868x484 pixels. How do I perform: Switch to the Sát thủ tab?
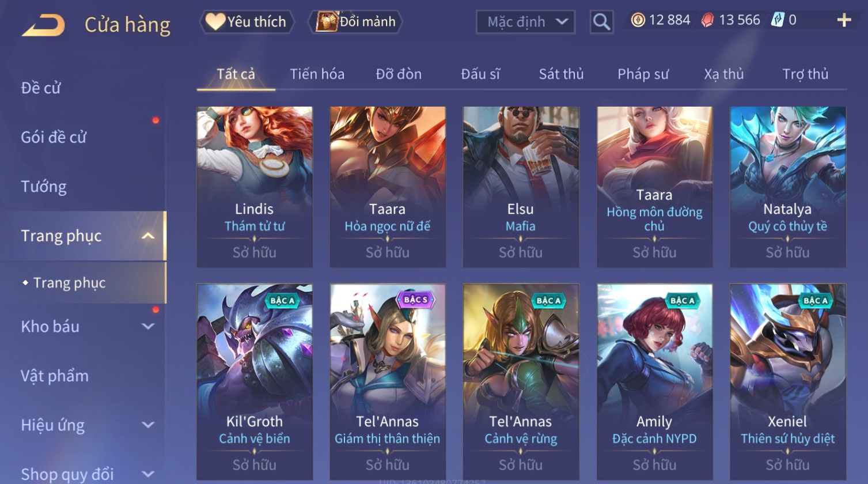(561, 74)
